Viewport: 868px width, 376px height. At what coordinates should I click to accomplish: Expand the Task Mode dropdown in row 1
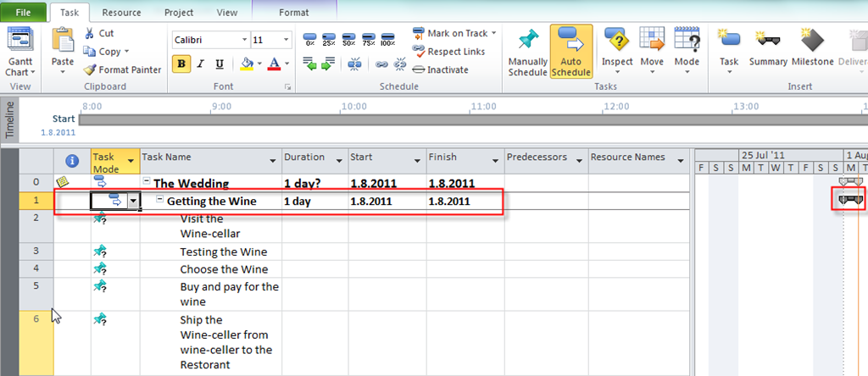click(x=132, y=201)
